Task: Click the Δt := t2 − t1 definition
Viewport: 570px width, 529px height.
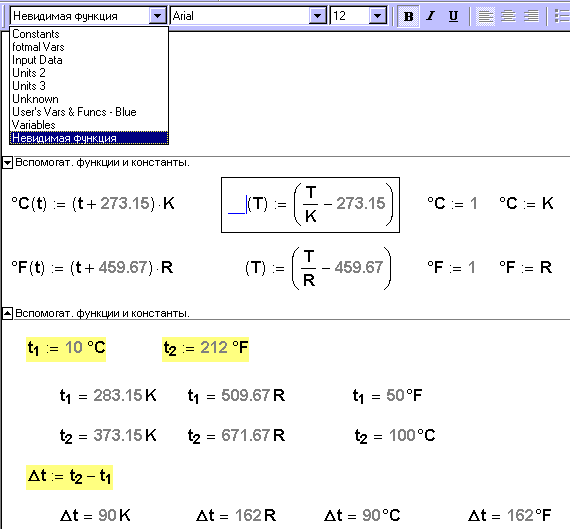Action: pos(69,477)
